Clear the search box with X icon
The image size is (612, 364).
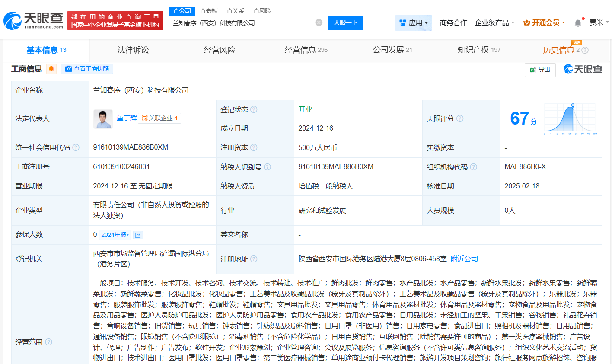pyautogui.click(x=319, y=22)
